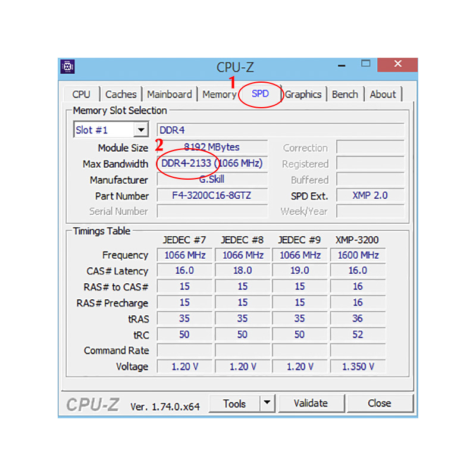Screen dimensions: 476x476
Task: Click the Close button at bottom
Action: 379,403
